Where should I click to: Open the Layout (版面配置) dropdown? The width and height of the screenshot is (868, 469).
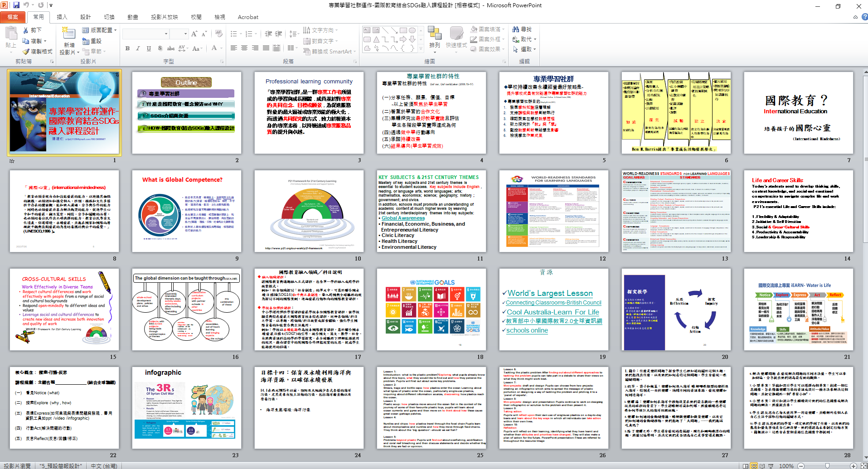coord(99,30)
